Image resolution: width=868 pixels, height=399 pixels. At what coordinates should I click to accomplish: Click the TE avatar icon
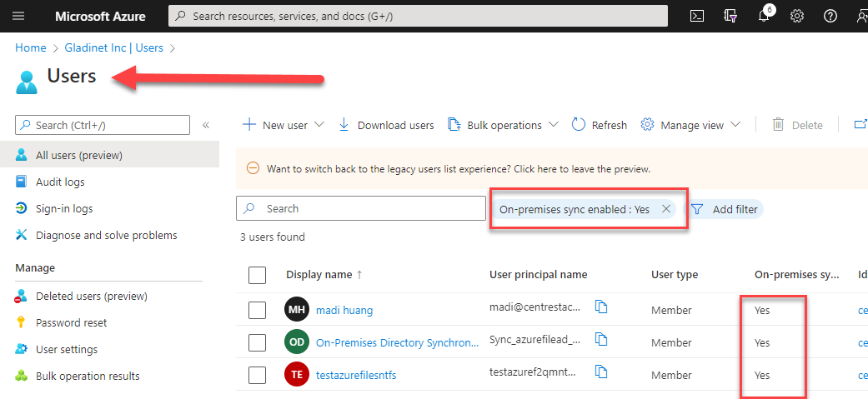pos(297,375)
